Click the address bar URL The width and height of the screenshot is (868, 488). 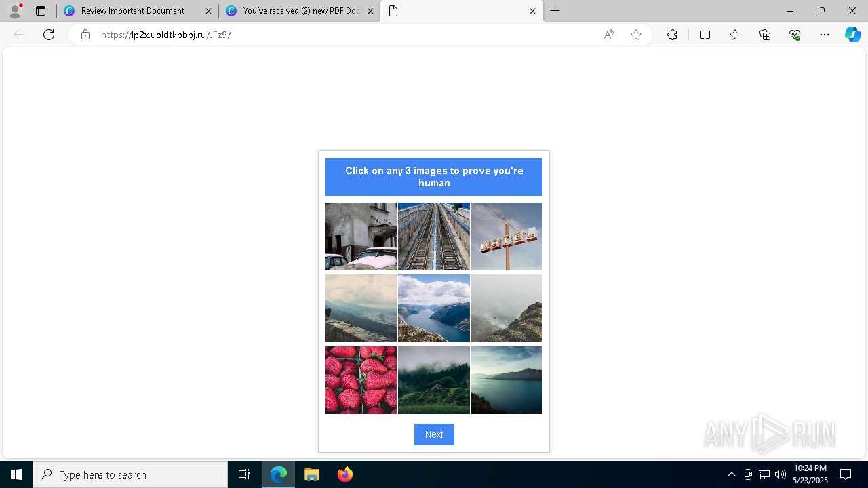(x=166, y=35)
